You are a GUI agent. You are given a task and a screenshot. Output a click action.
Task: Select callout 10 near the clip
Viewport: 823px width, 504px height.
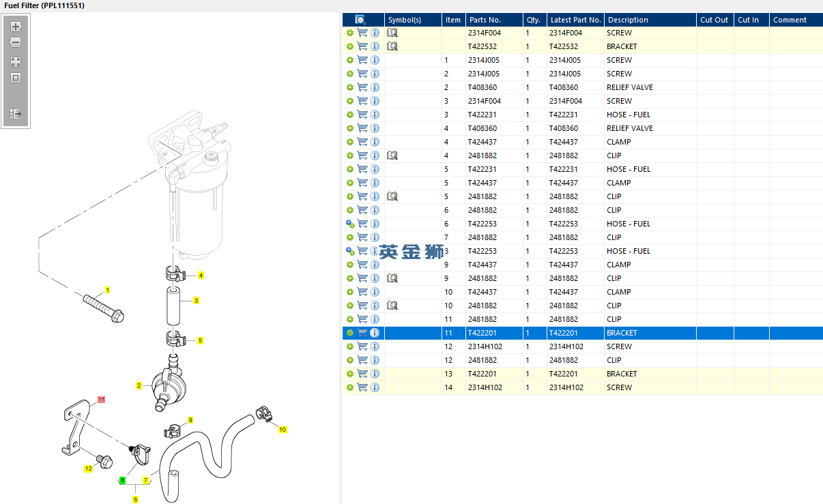(x=283, y=430)
